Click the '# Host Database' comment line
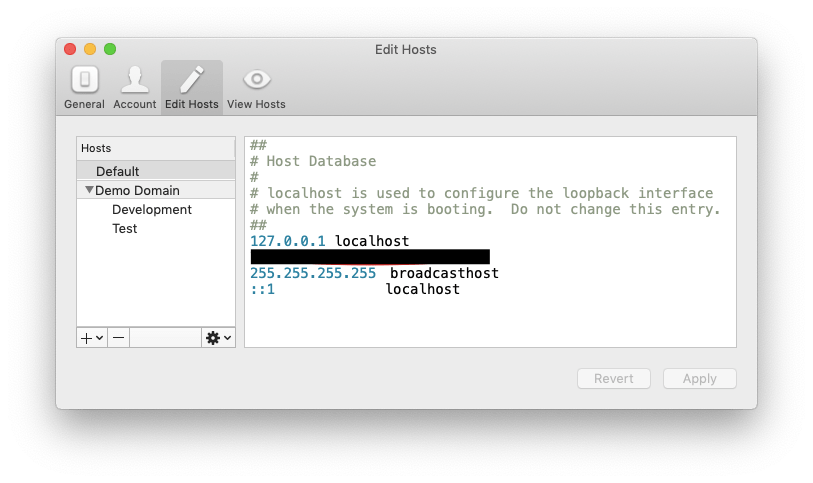The width and height of the screenshot is (813, 483). click(x=313, y=161)
